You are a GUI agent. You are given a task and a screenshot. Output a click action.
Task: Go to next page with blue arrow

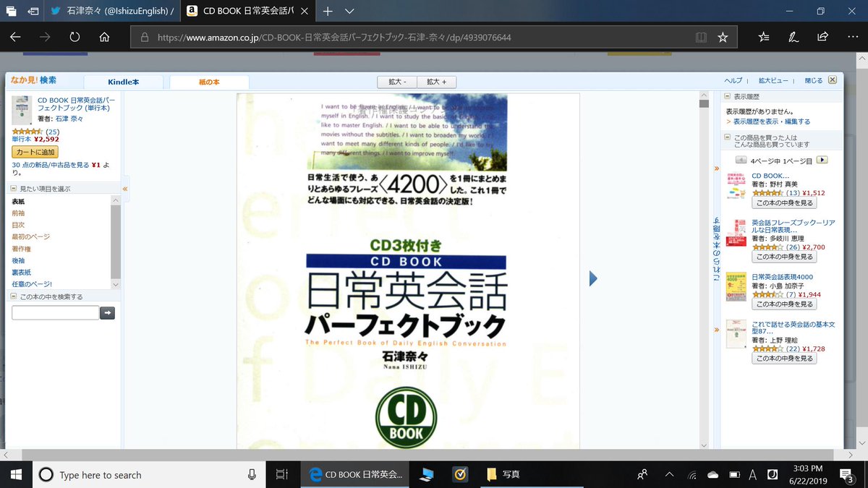point(594,278)
